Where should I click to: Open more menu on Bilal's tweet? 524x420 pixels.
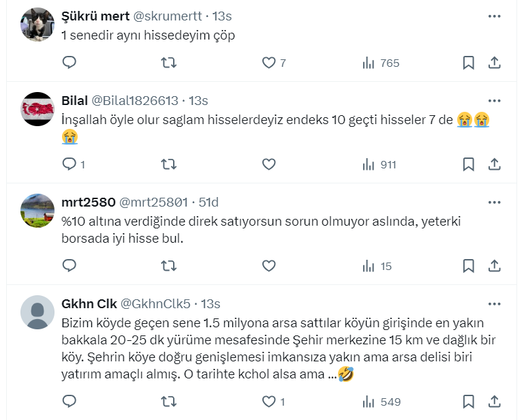[495, 100]
